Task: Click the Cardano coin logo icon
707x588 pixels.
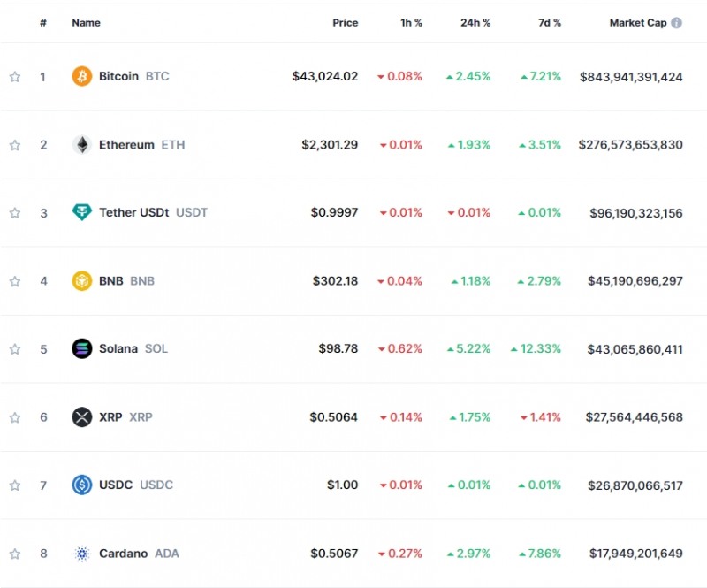Action: click(x=82, y=554)
